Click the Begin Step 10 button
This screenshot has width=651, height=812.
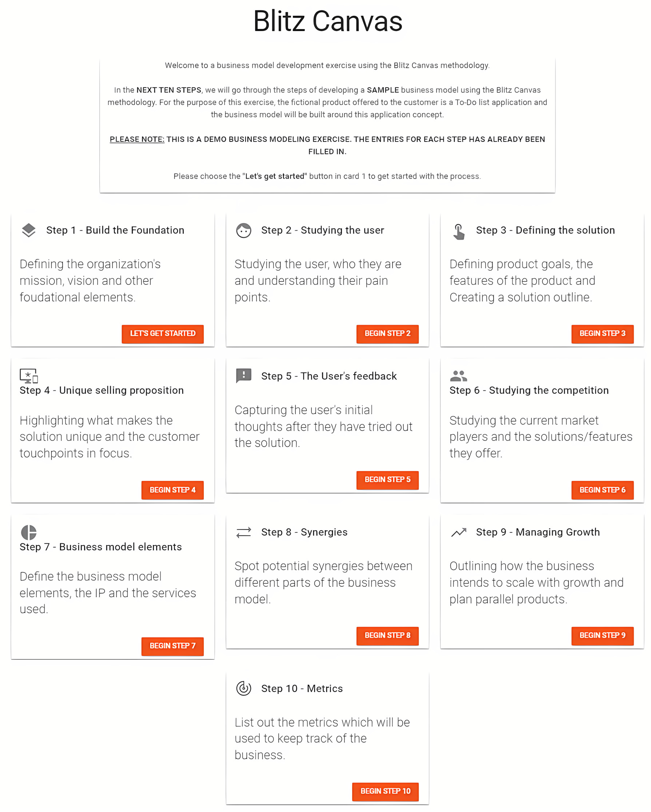coord(385,791)
